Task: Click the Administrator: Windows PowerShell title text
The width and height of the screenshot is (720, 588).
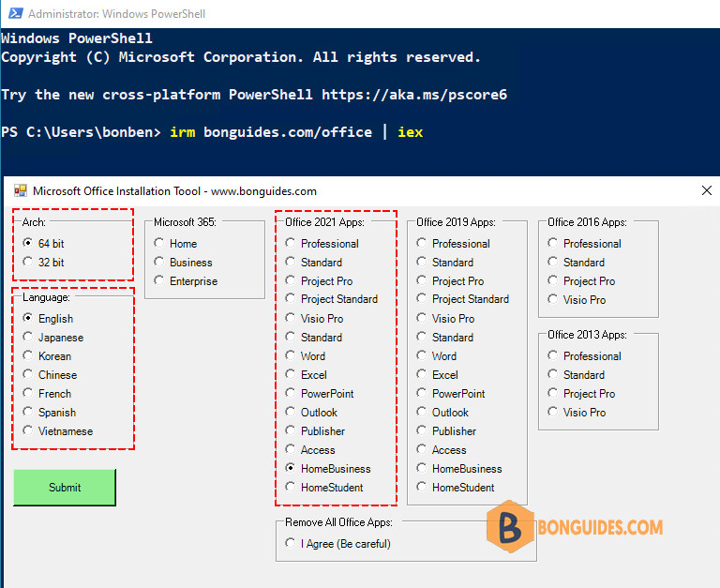Action: [116, 14]
